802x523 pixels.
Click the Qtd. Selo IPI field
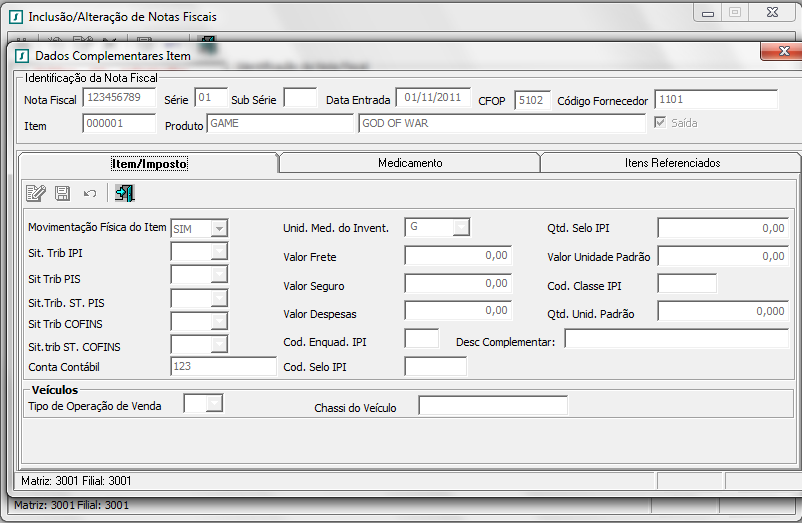click(x=722, y=228)
